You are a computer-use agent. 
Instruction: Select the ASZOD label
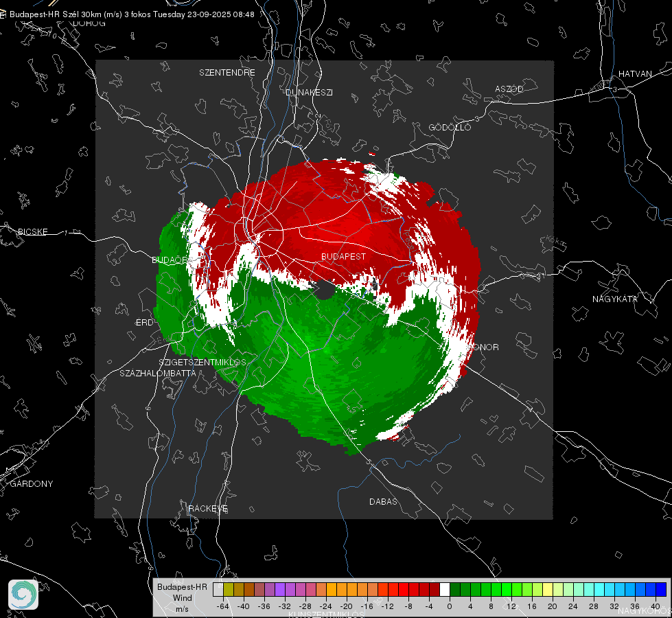(509, 89)
